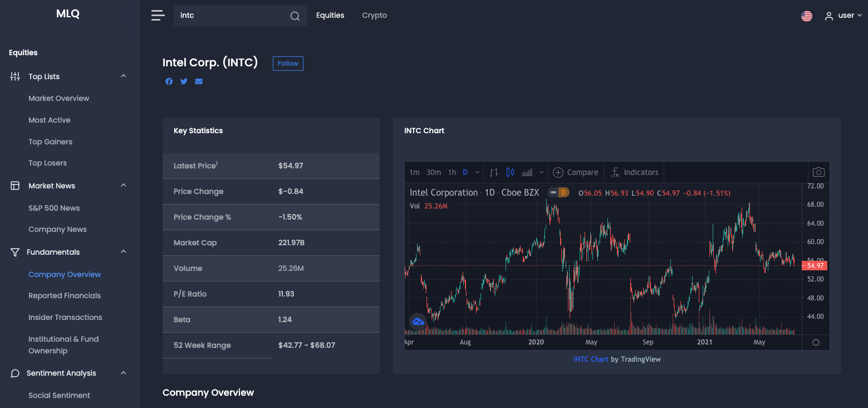Click the user profile icon
868x408 pixels.
tap(829, 16)
